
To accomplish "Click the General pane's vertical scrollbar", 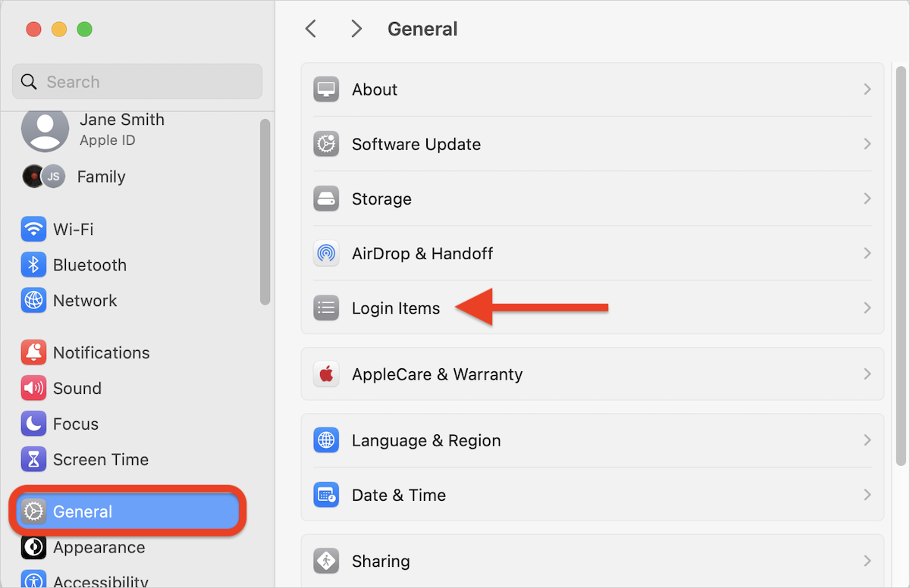I will (901, 264).
